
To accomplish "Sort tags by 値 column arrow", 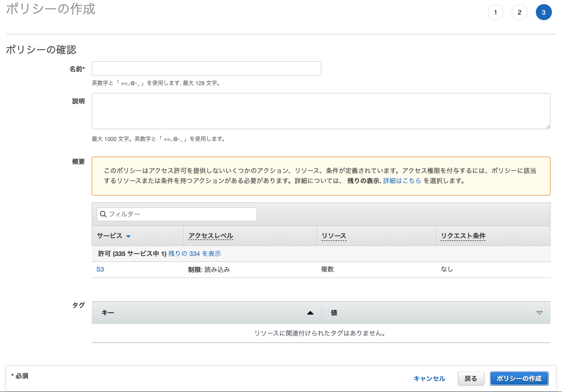I will click(539, 313).
